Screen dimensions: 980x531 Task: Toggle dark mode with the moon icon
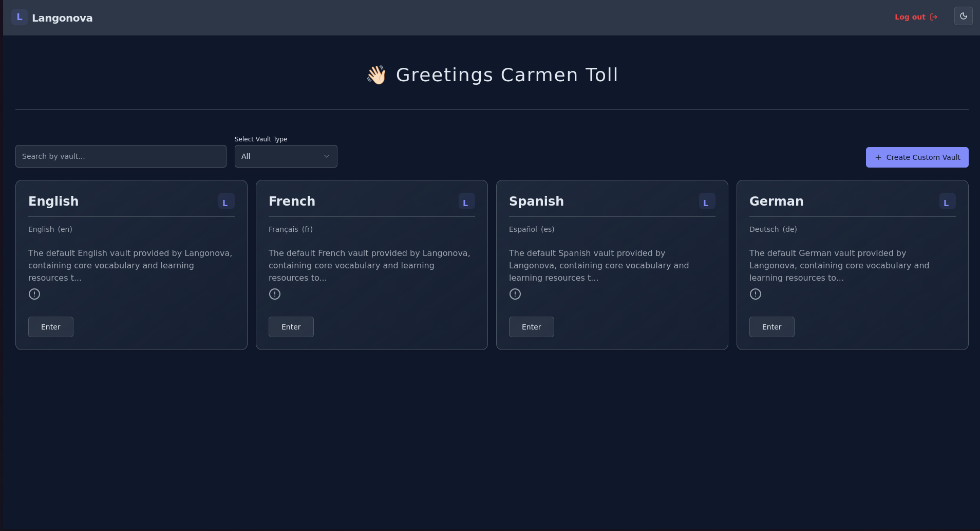(x=964, y=16)
